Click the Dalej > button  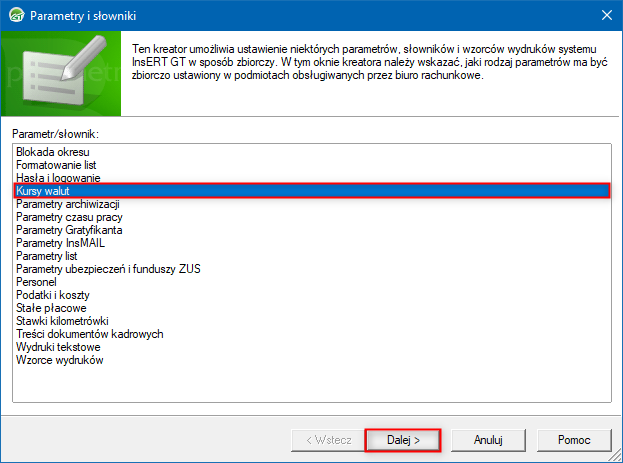[x=403, y=440]
